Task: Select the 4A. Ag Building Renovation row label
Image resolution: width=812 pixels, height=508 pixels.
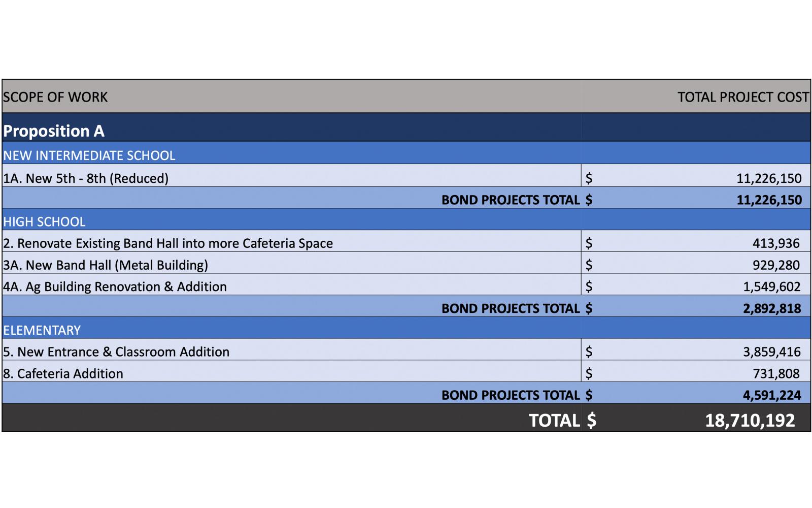Action: [115, 287]
